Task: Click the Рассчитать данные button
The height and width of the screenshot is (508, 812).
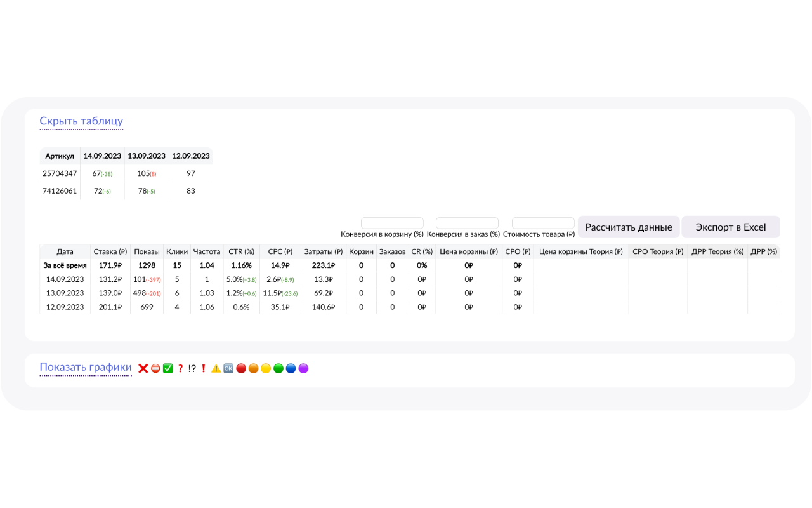Action: pos(629,227)
